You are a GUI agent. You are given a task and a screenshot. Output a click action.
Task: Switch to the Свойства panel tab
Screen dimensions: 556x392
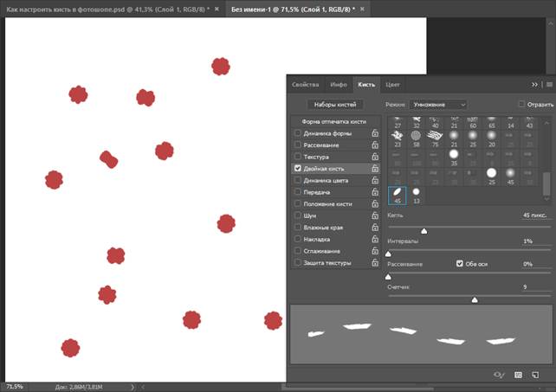(x=306, y=85)
